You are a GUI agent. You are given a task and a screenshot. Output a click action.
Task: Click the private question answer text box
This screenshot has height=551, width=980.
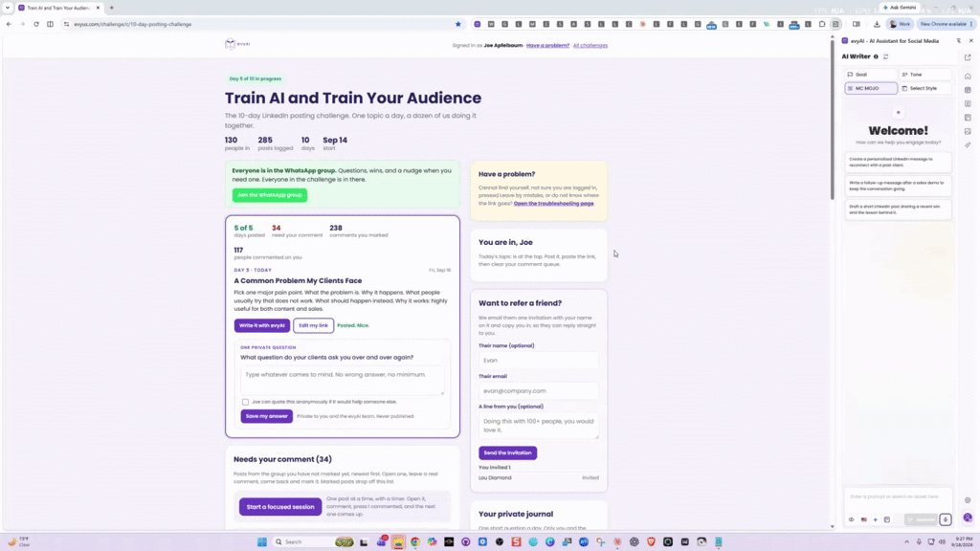[x=343, y=381]
